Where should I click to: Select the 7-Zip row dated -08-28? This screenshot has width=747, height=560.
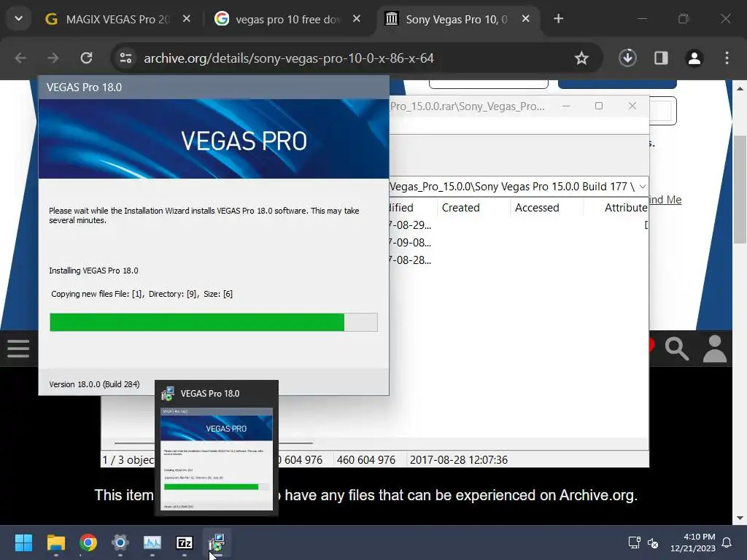[519, 260]
